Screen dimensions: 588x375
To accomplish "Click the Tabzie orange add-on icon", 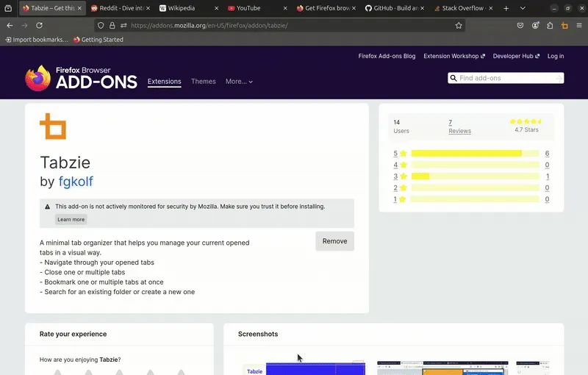I will [53, 126].
